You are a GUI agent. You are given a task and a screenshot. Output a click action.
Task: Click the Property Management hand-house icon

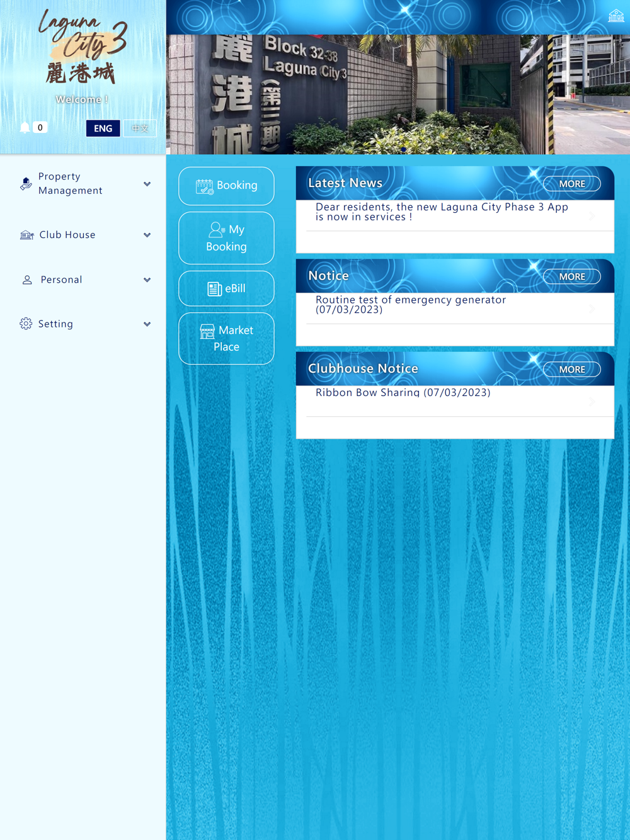[x=26, y=184]
